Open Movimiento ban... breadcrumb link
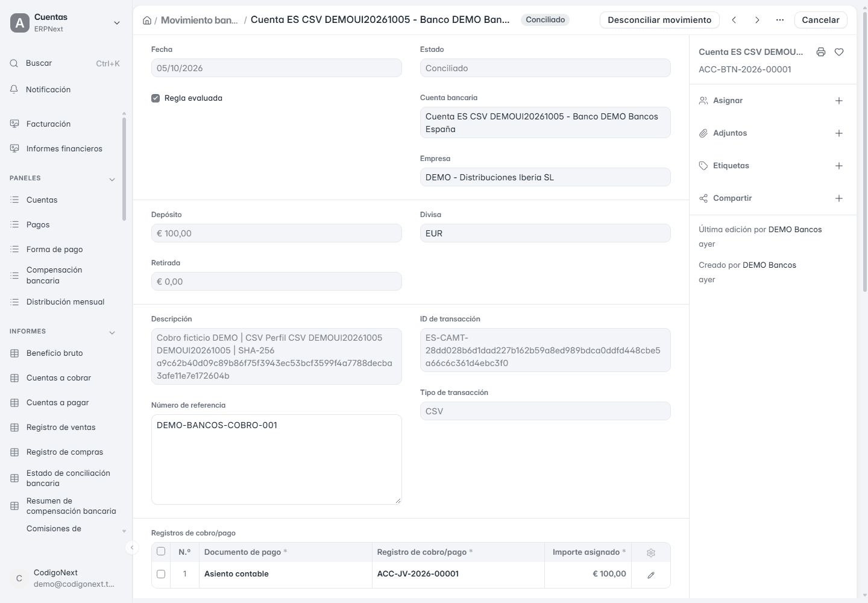 [200, 21]
